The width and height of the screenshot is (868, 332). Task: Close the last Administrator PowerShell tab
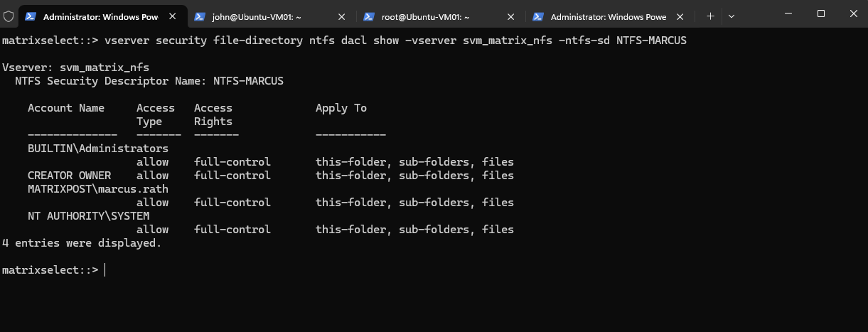click(x=680, y=16)
